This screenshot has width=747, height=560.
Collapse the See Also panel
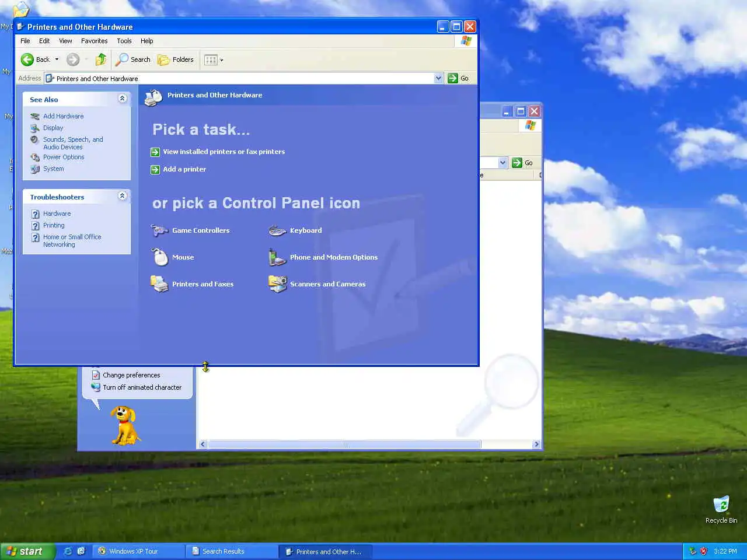click(122, 99)
